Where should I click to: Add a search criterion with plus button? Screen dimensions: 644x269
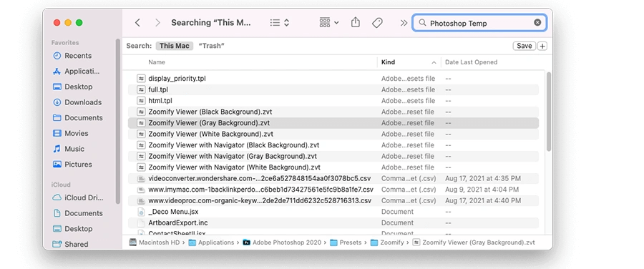[x=542, y=46]
